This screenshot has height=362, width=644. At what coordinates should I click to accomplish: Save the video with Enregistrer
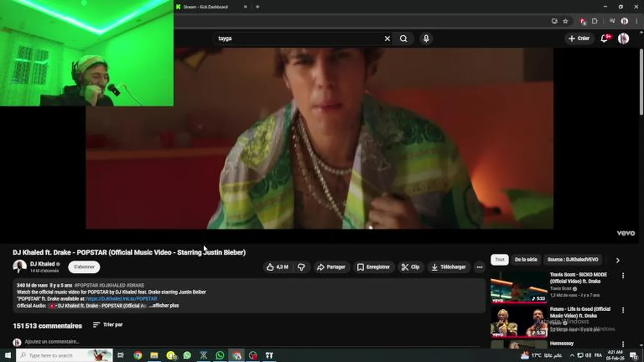[373, 267]
